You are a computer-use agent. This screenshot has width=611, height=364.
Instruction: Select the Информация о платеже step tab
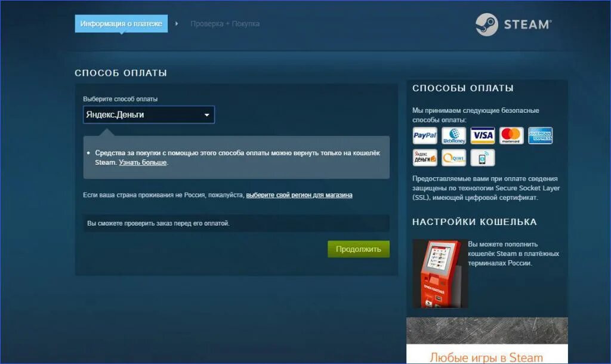point(121,24)
